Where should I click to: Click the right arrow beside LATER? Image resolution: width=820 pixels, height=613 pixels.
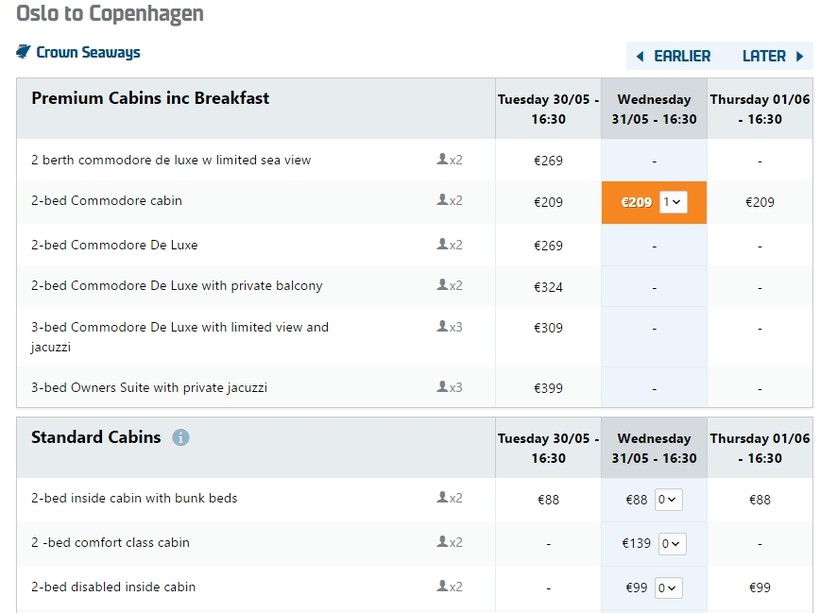click(x=800, y=57)
